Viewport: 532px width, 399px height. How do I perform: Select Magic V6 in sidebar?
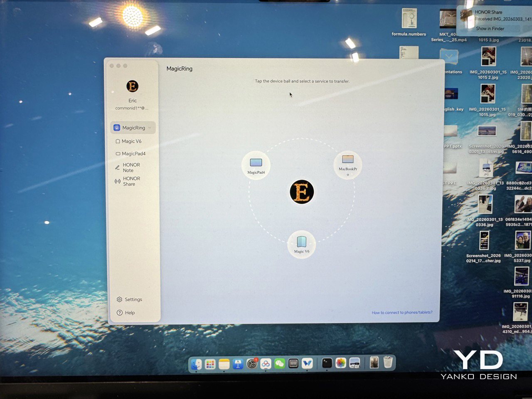point(131,141)
